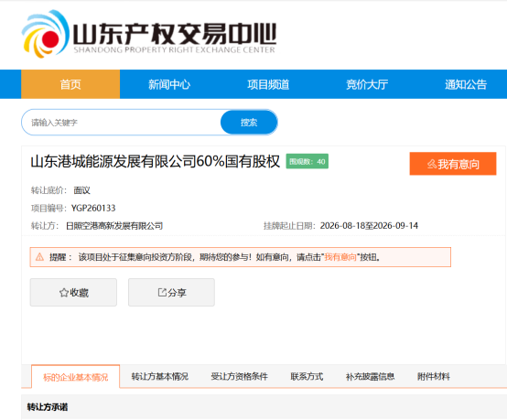The width and height of the screenshot is (507, 420).
Task: Go to 新闻中心 in the navigation bar
Action: (x=169, y=84)
